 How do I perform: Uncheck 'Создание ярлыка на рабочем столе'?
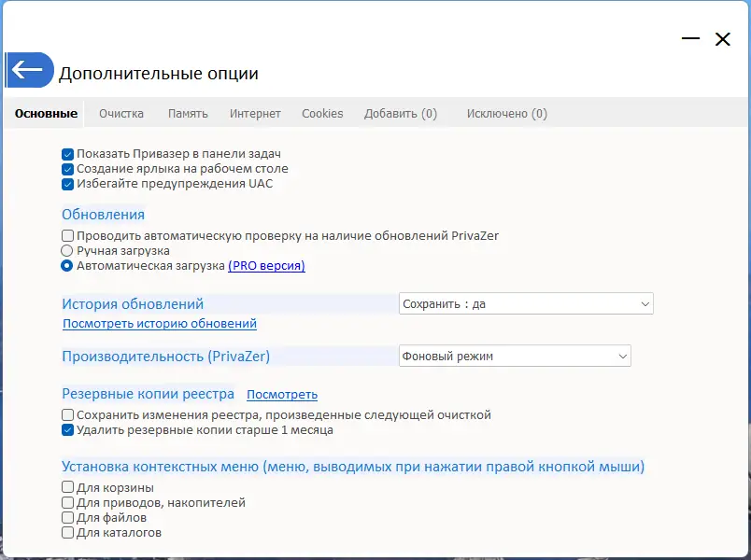(x=68, y=169)
